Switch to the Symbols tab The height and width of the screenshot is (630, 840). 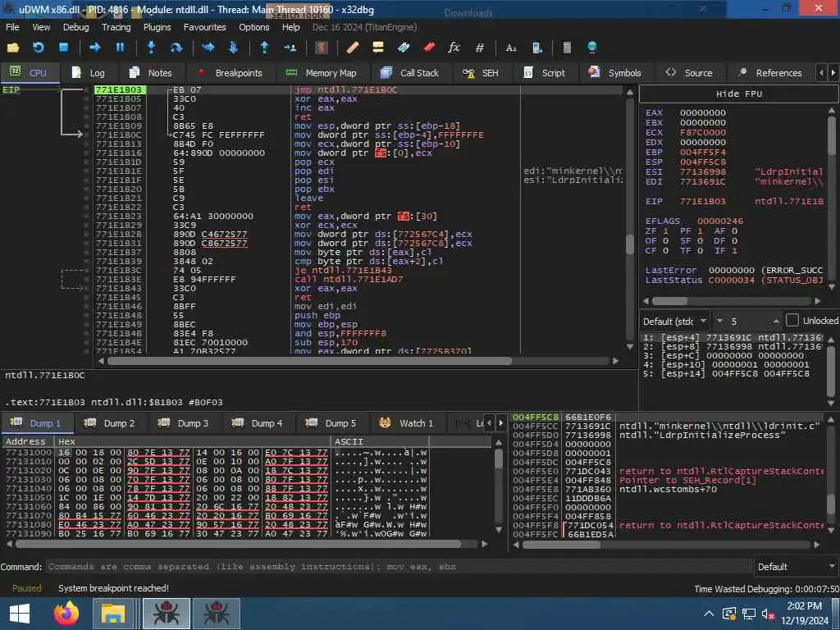(x=615, y=72)
